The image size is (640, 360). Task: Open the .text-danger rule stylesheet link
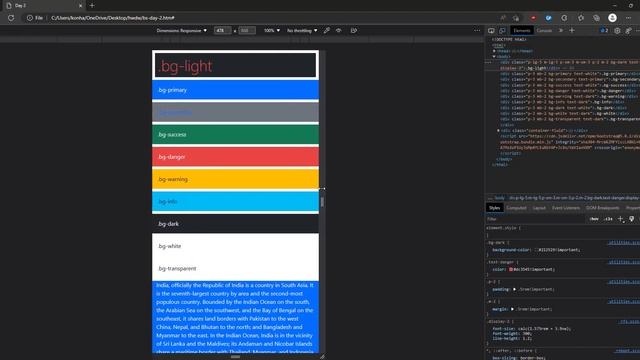pos(624,262)
